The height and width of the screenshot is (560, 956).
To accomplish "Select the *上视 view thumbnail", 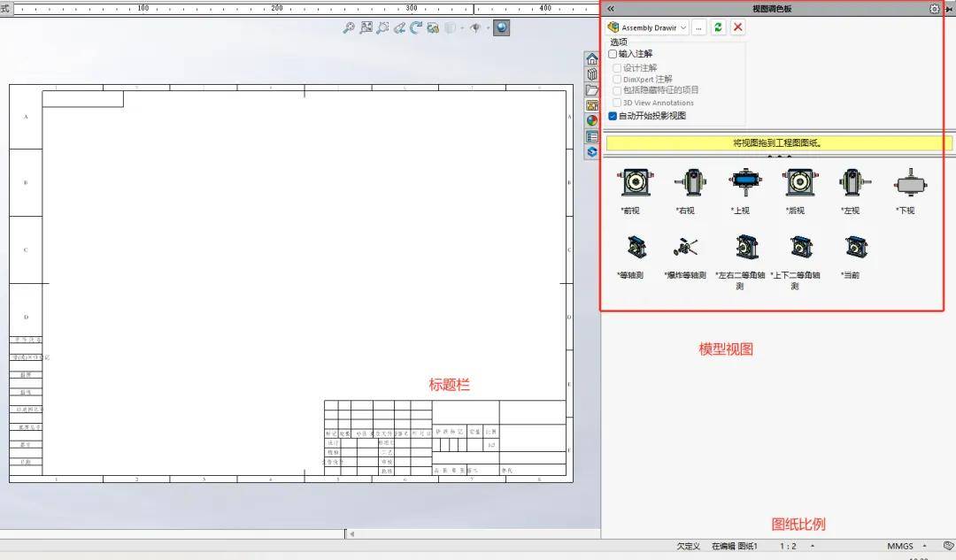I will (745, 182).
